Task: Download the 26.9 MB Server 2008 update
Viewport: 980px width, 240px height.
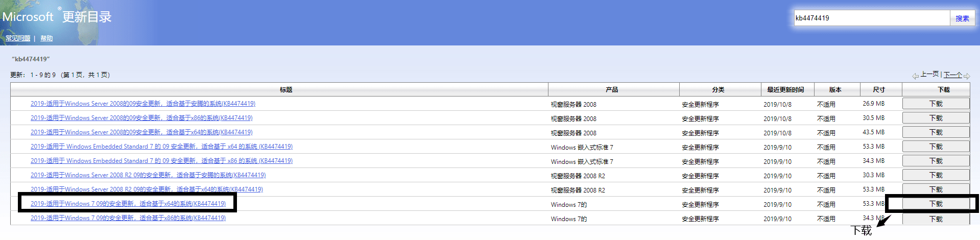Action: click(936, 104)
